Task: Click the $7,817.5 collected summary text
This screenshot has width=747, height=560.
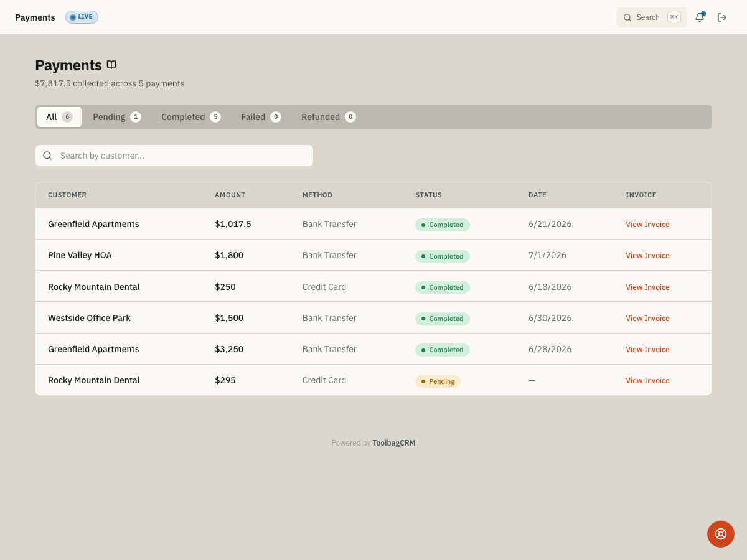Action: (x=110, y=83)
